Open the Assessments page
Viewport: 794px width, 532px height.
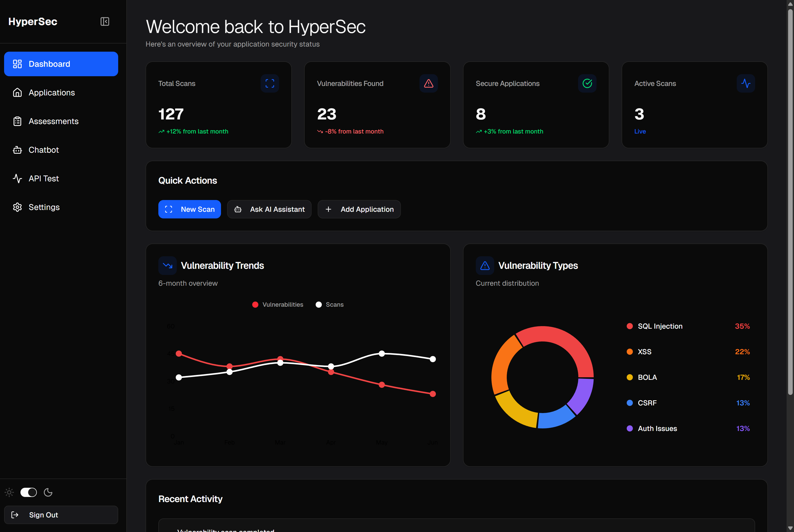53,121
